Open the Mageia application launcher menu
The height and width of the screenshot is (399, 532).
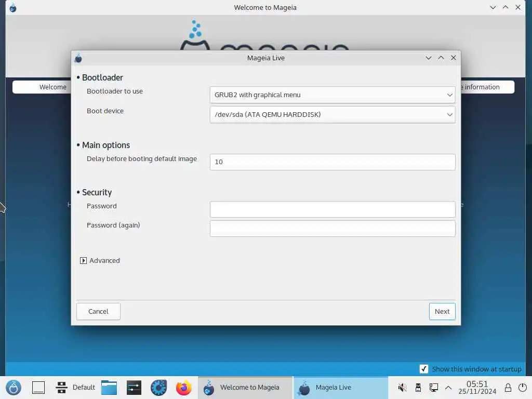[14, 388]
